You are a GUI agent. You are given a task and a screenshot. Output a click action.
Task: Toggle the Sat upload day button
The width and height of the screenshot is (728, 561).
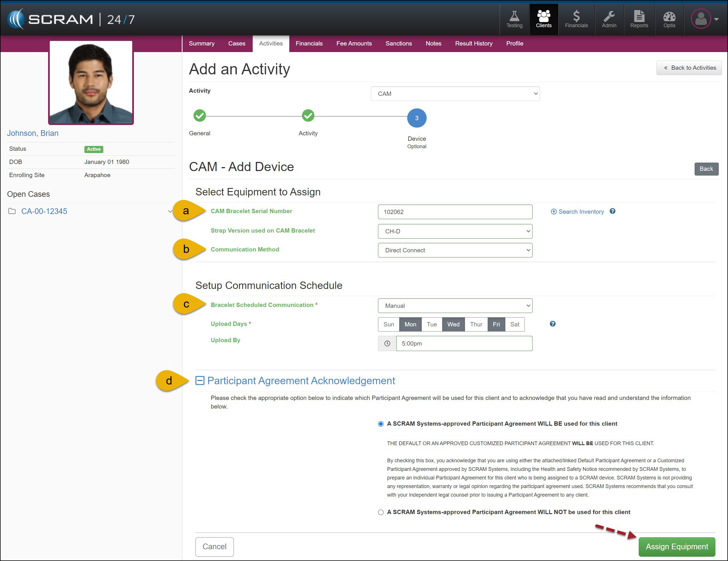[x=514, y=324]
